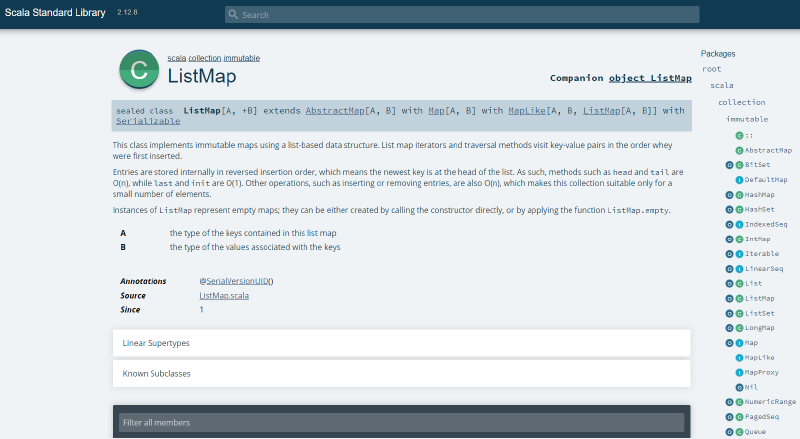Image resolution: width=800 pixels, height=439 pixels.
Task: Open DefaultMap entry in sidebar
Action: (x=766, y=180)
